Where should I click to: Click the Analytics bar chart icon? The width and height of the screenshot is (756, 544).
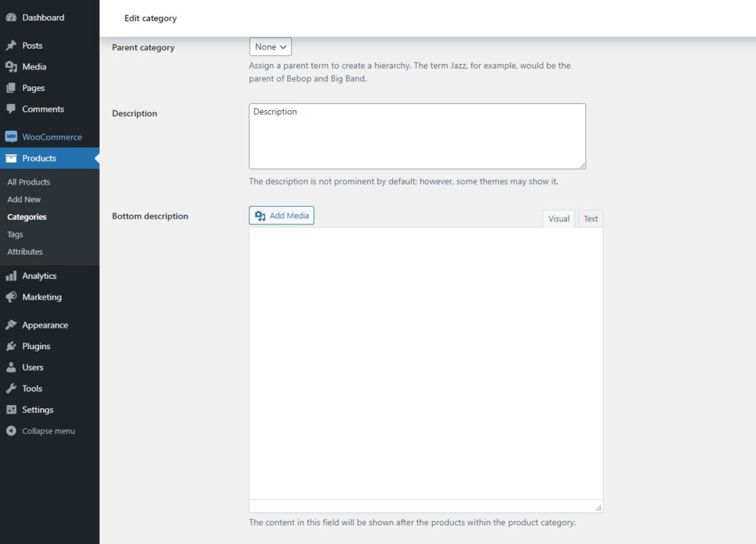[11, 275]
